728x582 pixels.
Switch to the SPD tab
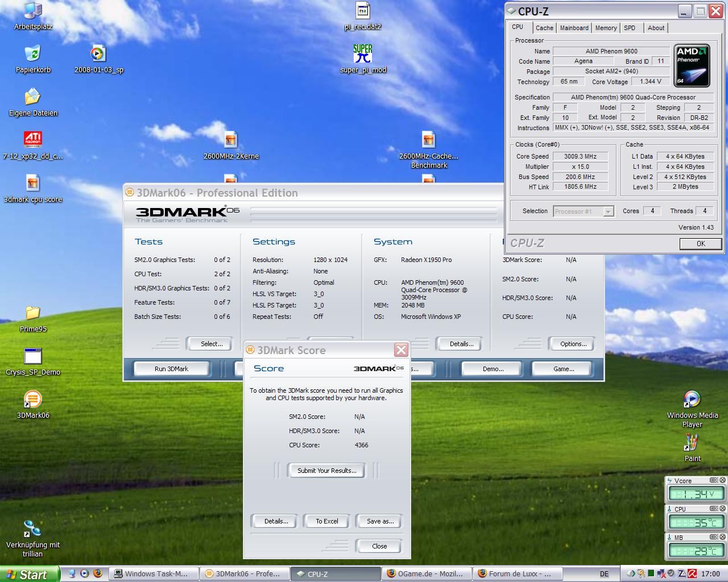(x=630, y=28)
